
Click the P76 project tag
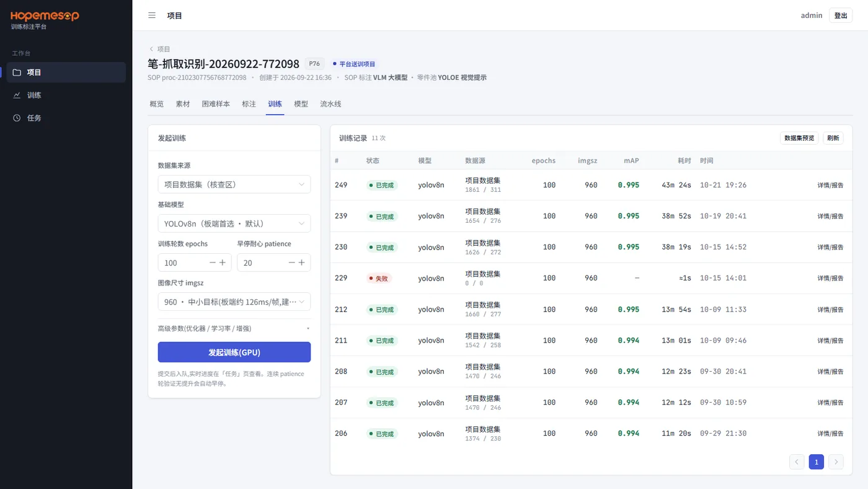click(x=314, y=64)
